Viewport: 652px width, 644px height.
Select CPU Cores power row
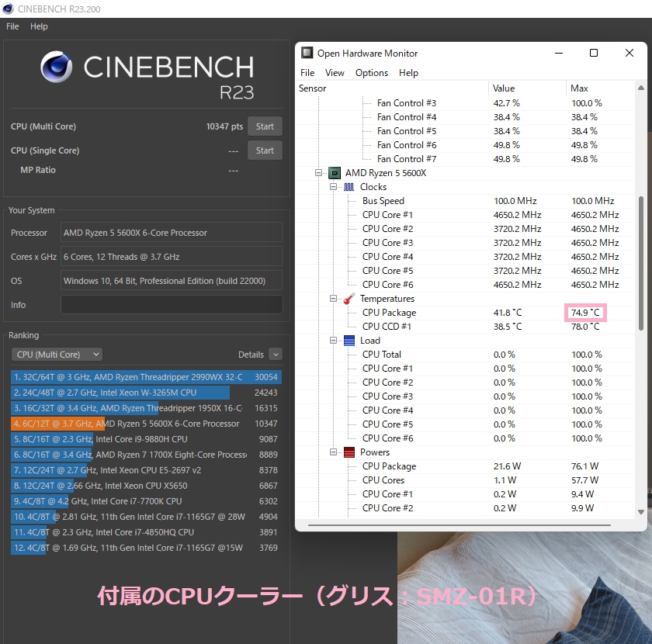pyautogui.click(x=466, y=480)
